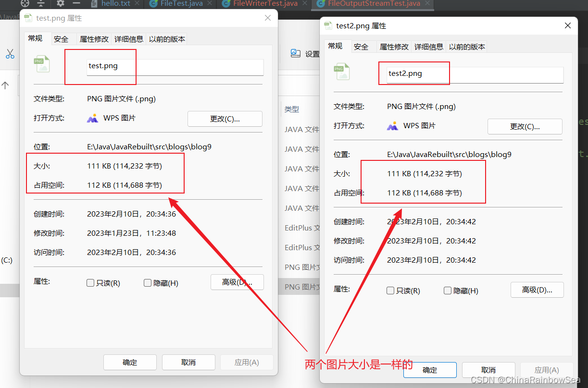The image size is (588, 388).
Task: Click 确定 in test.png 属性 dialog
Action: click(x=130, y=363)
